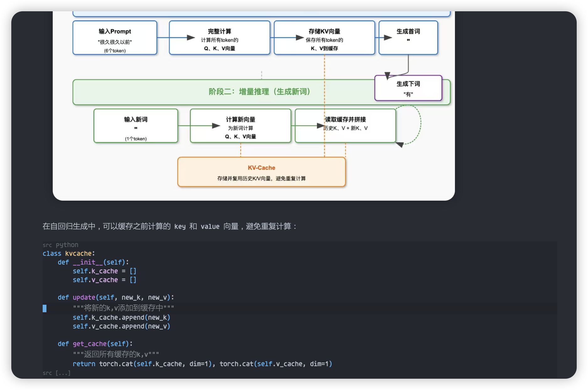Select the 输入新词 box
The image size is (588, 390).
point(136,126)
